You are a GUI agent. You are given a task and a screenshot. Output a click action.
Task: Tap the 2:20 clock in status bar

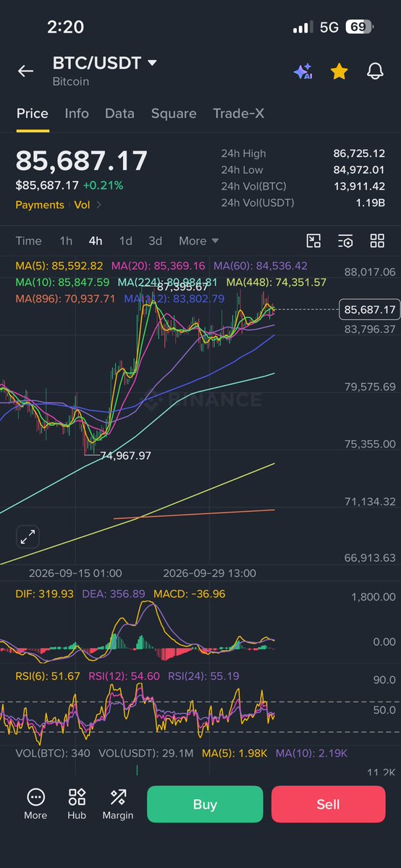pos(65,27)
